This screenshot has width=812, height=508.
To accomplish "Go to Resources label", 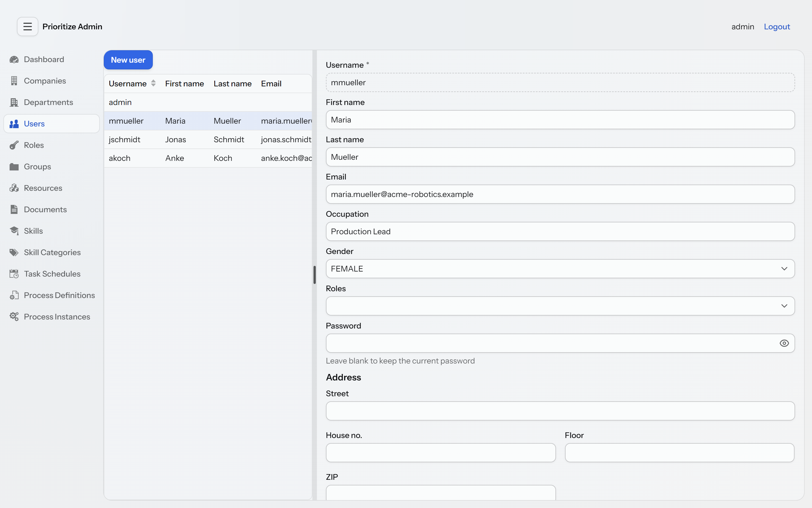I will (x=43, y=188).
